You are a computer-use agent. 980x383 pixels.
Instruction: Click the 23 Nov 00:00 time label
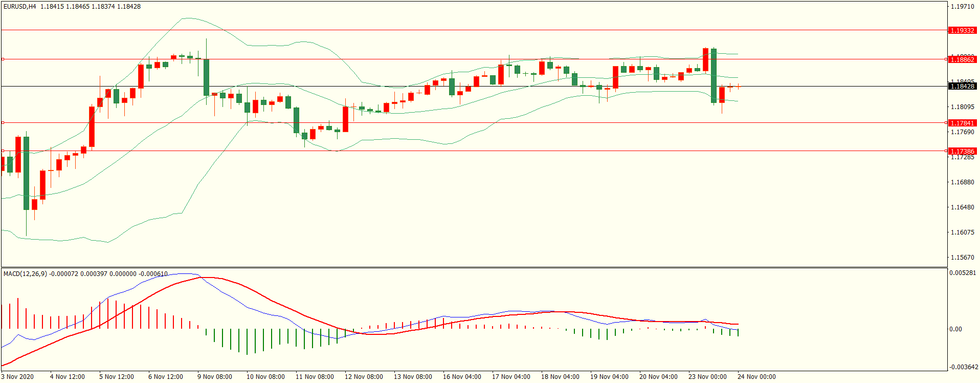click(707, 377)
